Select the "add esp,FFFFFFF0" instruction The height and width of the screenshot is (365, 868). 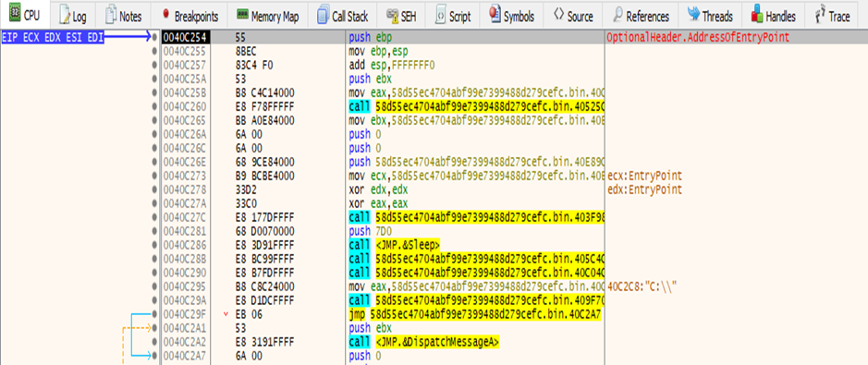point(392,65)
